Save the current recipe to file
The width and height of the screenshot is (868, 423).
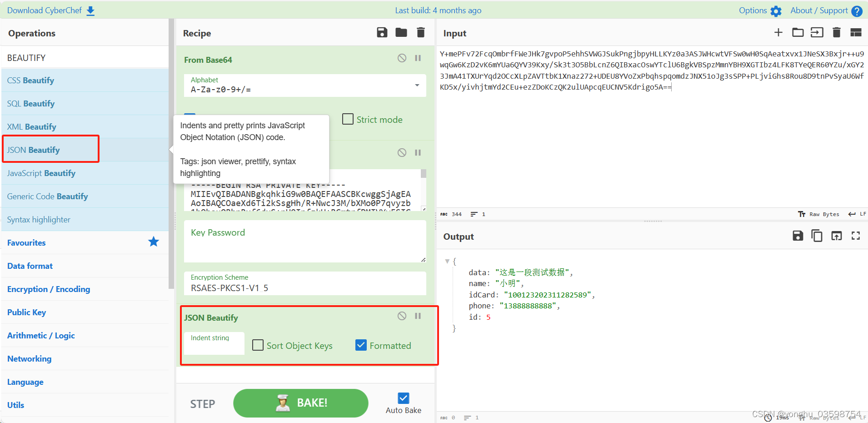point(382,32)
